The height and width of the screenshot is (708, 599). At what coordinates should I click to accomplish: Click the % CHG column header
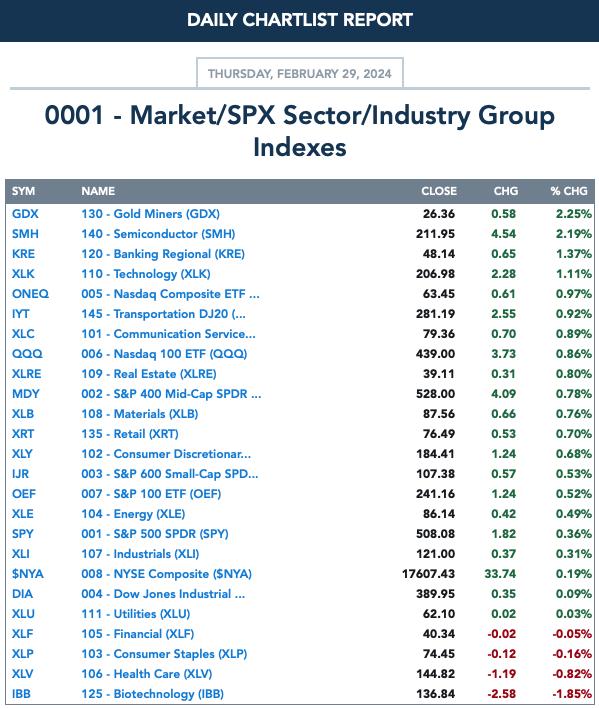(569, 191)
